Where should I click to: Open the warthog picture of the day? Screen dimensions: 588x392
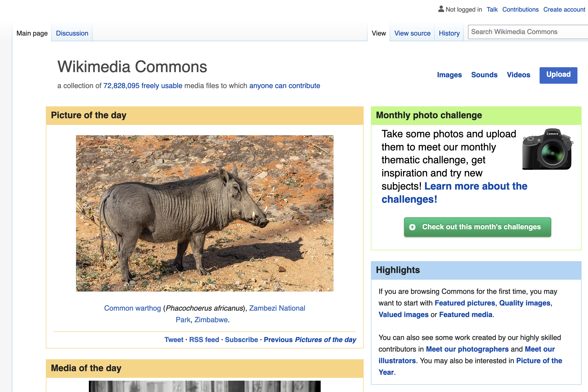204,213
